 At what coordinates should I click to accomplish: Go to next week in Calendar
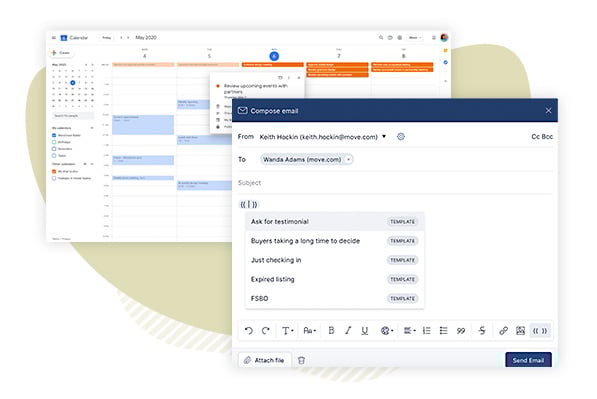tap(128, 37)
